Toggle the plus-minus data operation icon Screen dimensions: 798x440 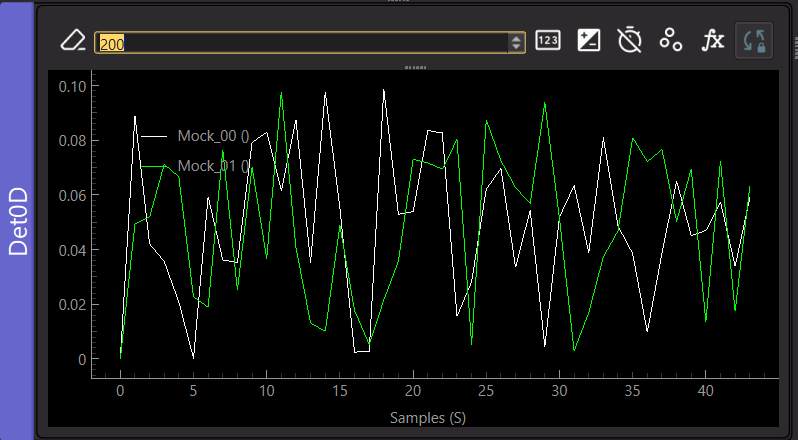589,40
